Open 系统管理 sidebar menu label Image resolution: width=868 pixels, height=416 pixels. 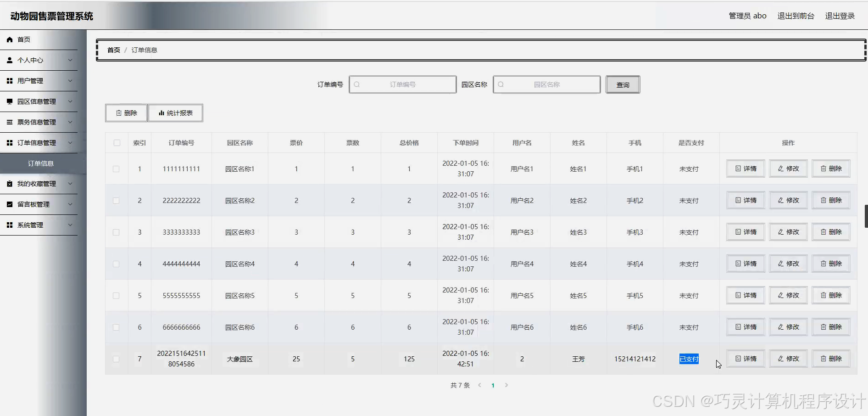30,225
